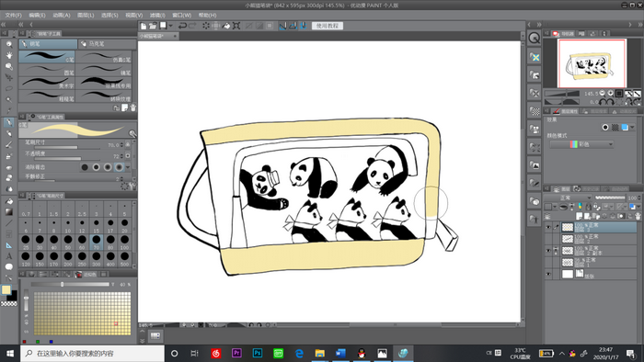Step the brush size value spinner

121,145
